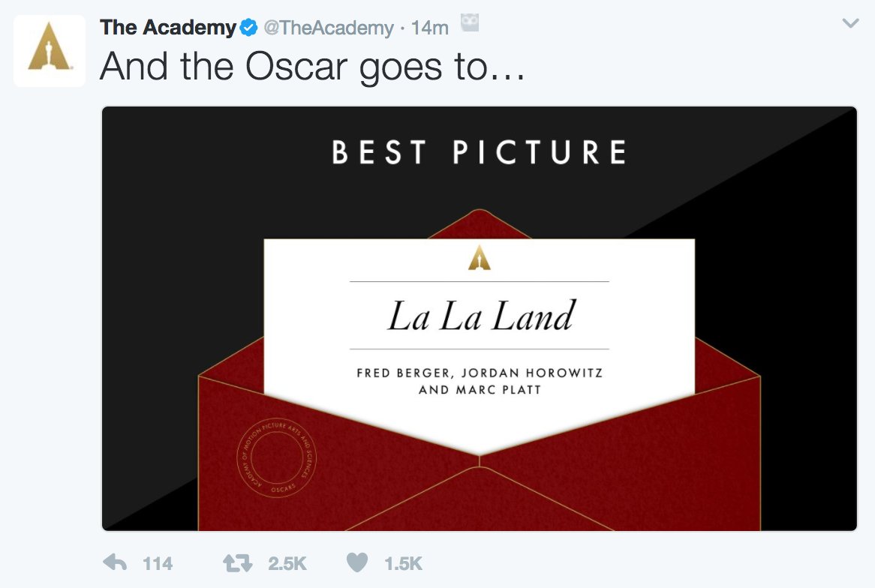Screen dimensions: 875x588
Task: Click the @TheAcademy handle
Action: [328, 28]
